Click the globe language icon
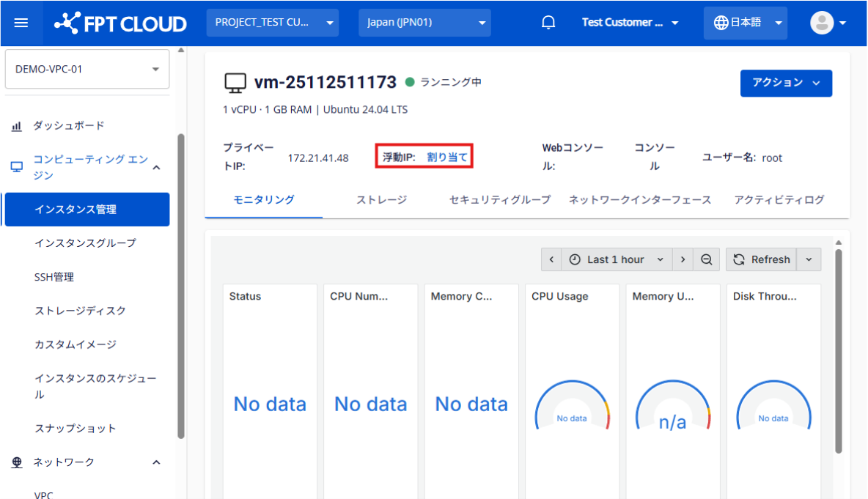868x499 pixels. pos(721,23)
